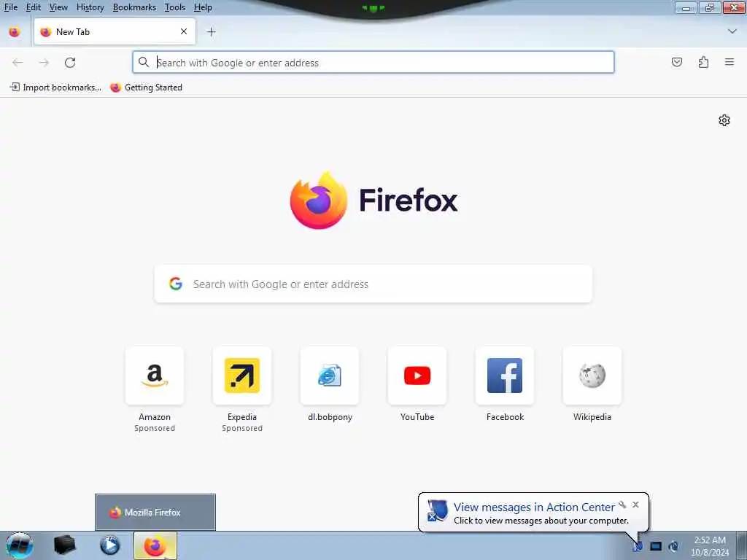Image resolution: width=747 pixels, height=560 pixels.
Task: Open a new tab with plus button
Action: coord(211,32)
